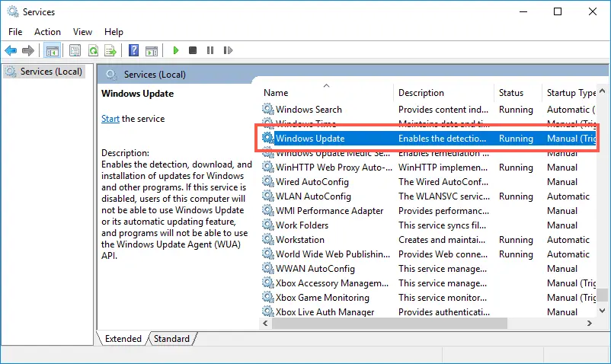Open the blue Help question-mark icon

pos(133,50)
